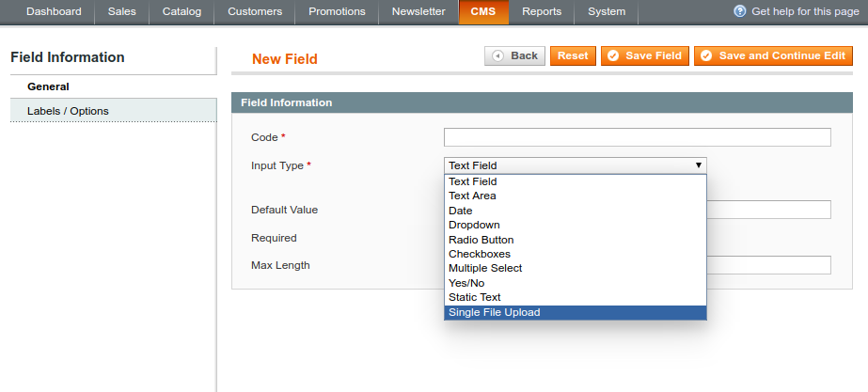Open the CMS menu
The width and height of the screenshot is (868, 392).
484,12
